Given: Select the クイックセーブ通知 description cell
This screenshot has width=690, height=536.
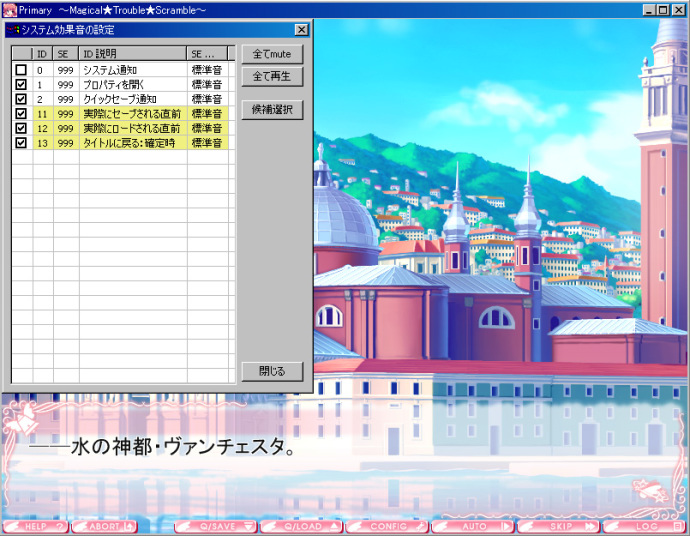Looking at the screenshot, I should pyautogui.click(x=133, y=99).
